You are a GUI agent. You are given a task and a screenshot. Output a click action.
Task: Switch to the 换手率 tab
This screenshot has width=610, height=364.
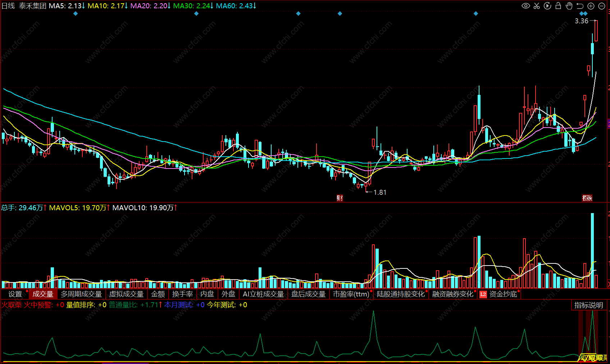(x=182, y=294)
